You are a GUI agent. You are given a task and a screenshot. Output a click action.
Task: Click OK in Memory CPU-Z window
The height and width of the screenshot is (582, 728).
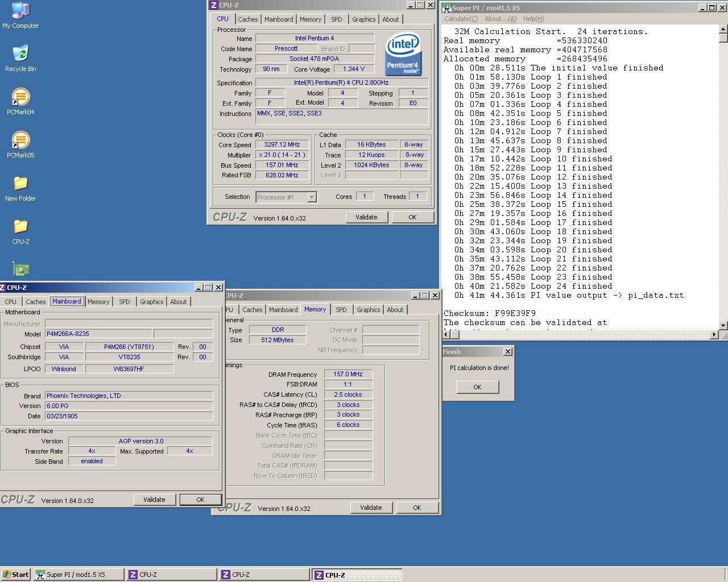(x=417, y=508)
